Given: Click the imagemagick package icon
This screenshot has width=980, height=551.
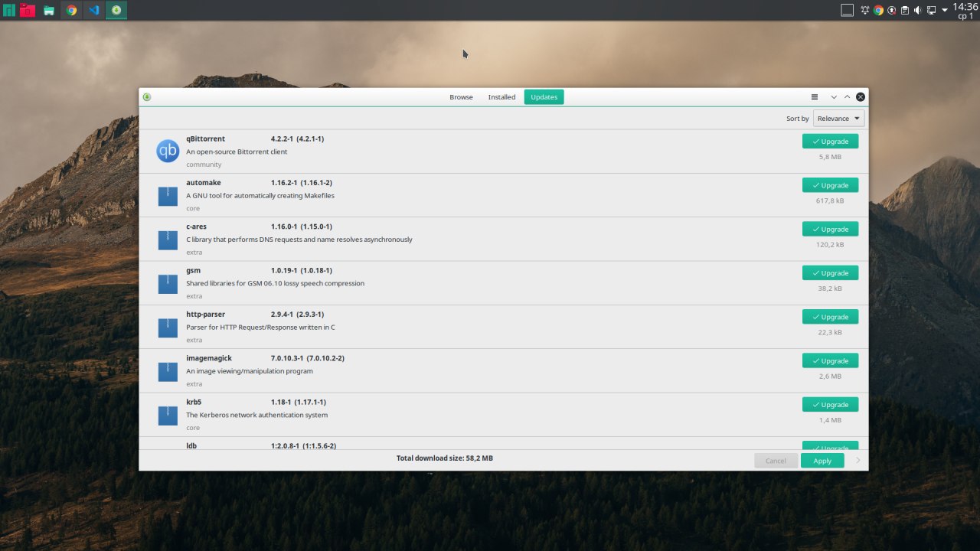Looking at the screenshot, I should click(168, 371).
